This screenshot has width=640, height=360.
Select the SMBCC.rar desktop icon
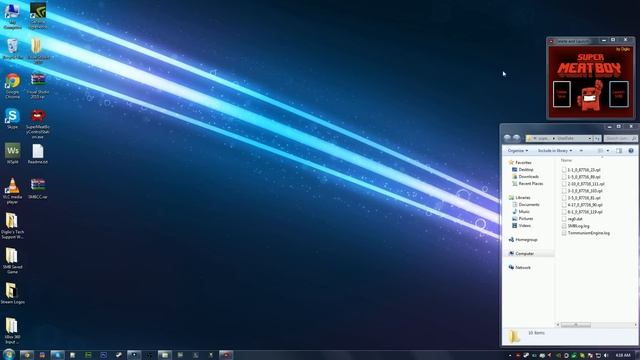click(x=38, y=189)
